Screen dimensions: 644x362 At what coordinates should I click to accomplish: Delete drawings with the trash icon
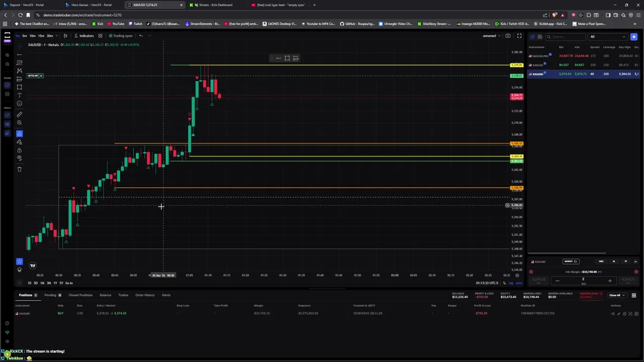tap(20, 169)
